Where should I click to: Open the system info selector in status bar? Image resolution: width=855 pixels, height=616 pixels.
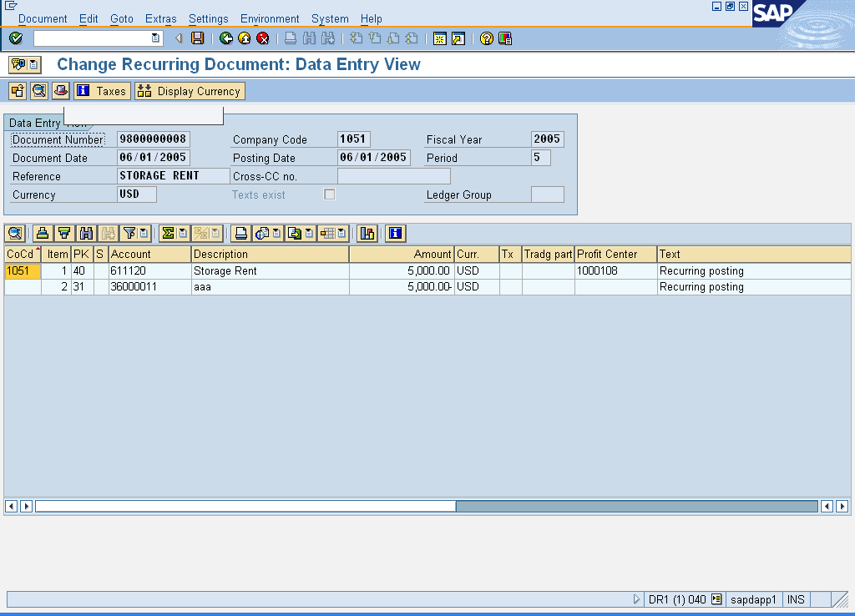716,599
